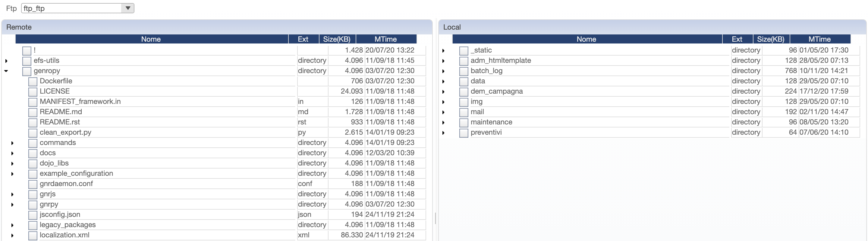Sort Local list by Ext column
This screenshot has width=868, height=241.
(737, 39)
